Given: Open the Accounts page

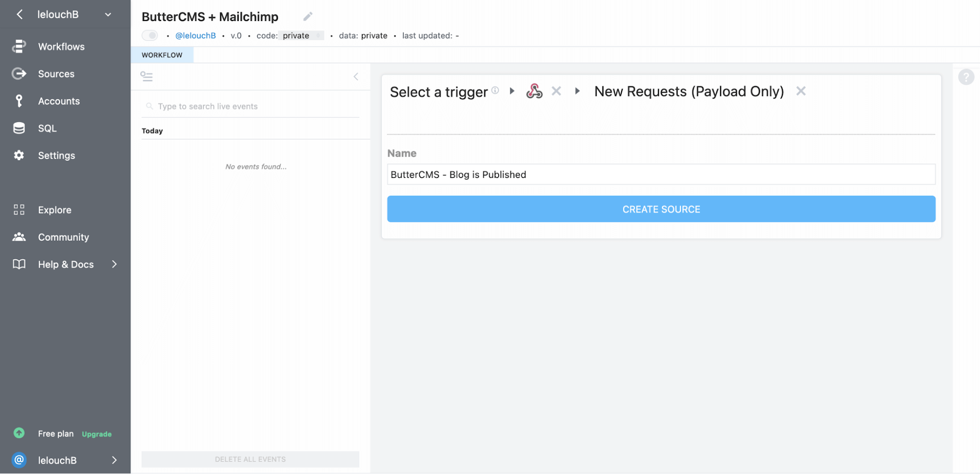Looking at the screenshot, I should (59, 101).
